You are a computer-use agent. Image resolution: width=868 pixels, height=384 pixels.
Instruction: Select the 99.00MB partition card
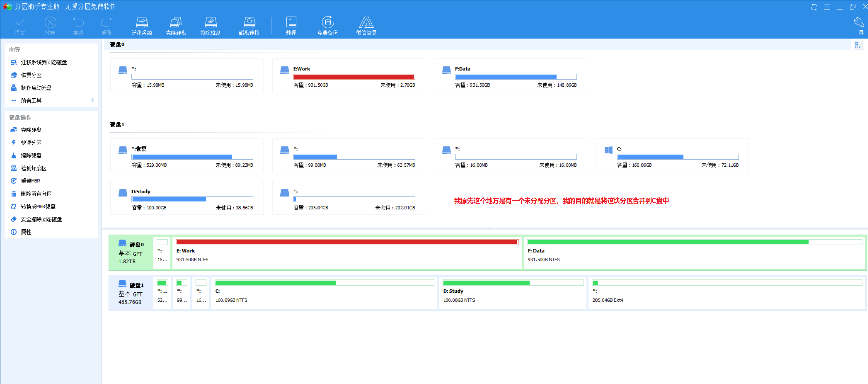click(x=348, y=156)
